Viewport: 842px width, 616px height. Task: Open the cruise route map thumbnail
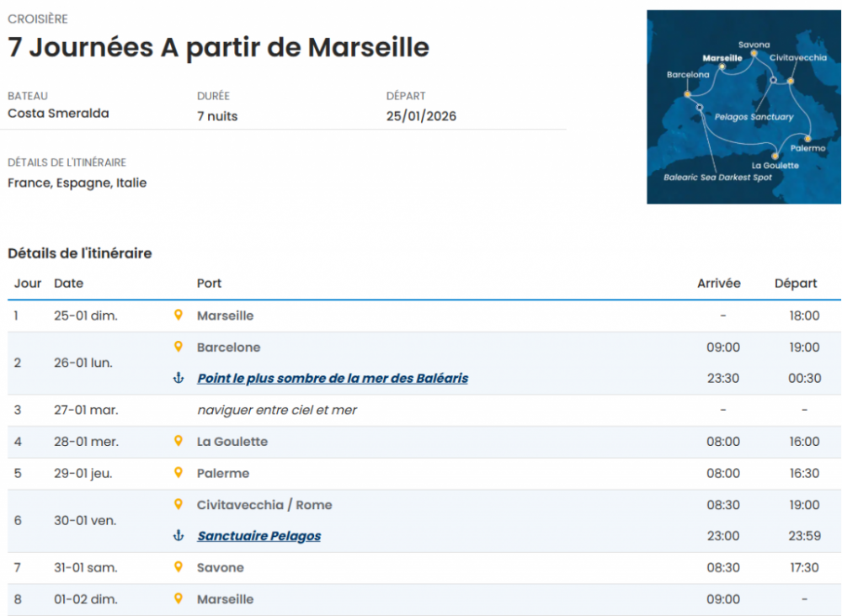pyautogui.click(x=743, y=107)
